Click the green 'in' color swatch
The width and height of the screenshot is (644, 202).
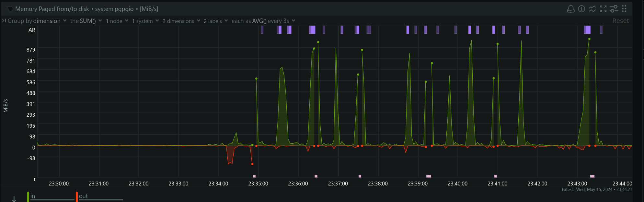28,197
